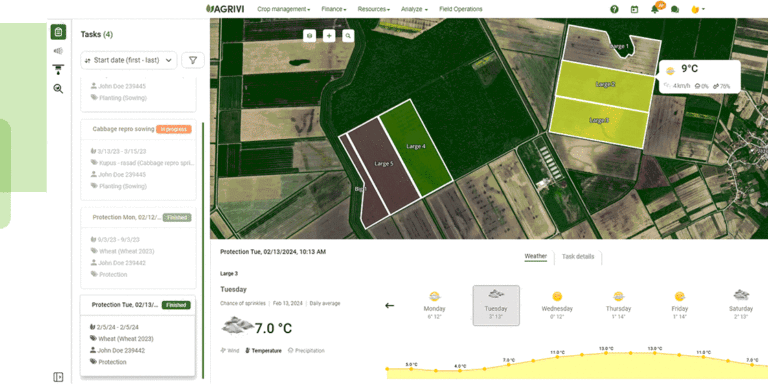
Task: Select Wednesday in the forecast
Action: [557, 306]
